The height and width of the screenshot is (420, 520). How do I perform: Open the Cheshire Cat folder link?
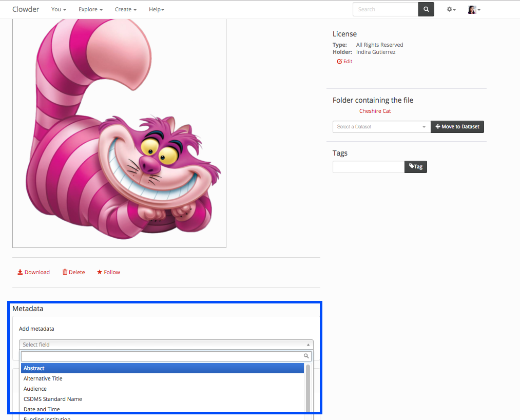pos(375,111)
